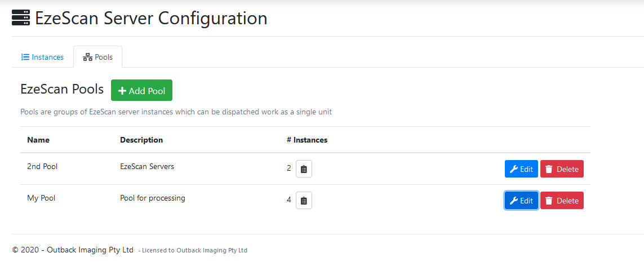Click wrench icon in 2nd Pool row
644x266 pixels.
tap(513, 169)
